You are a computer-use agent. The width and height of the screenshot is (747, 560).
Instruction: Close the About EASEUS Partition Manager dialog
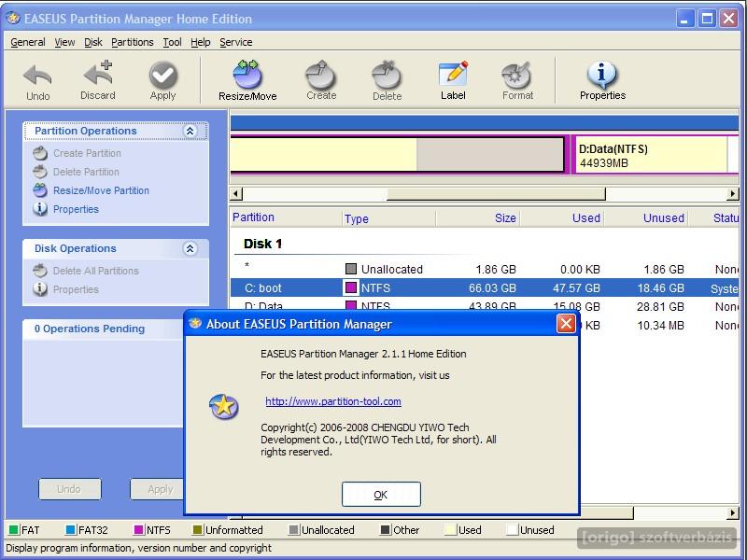click(x=566, y=324)
